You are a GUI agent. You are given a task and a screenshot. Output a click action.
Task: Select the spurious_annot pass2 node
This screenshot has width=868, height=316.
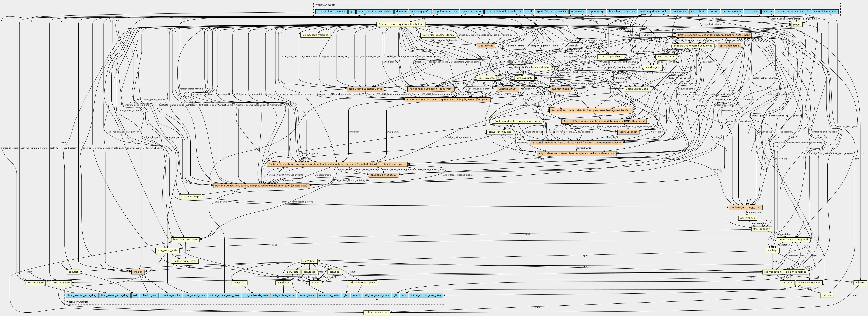point(383,175)
